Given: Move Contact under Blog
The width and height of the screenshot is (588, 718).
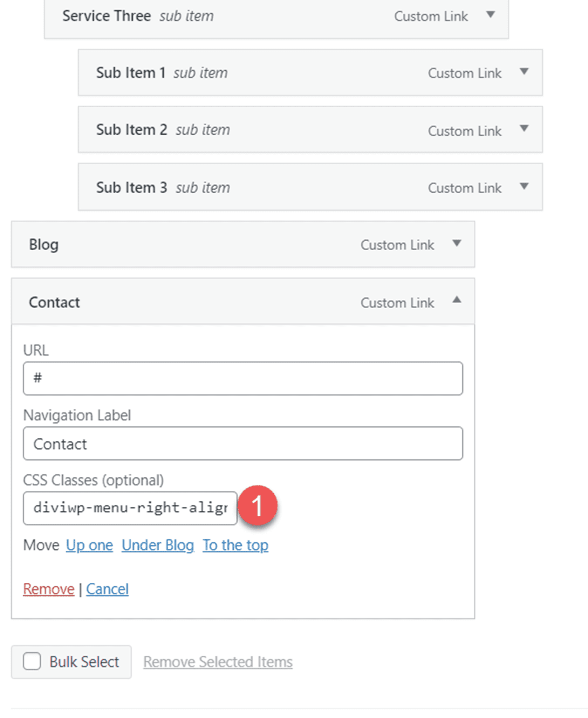Looking at the screenshot, I should click(x=157, y=545).
